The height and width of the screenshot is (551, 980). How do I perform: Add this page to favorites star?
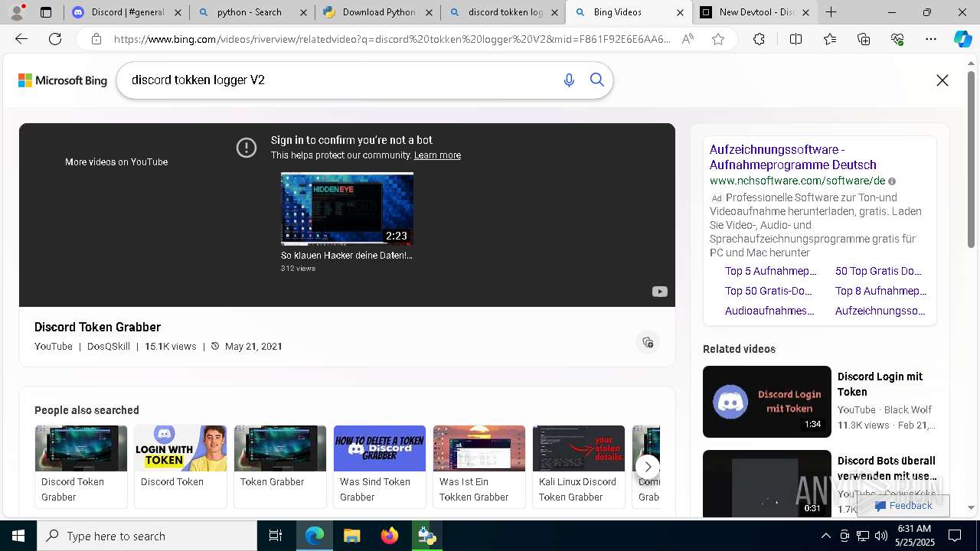click(x=718, y=39)
